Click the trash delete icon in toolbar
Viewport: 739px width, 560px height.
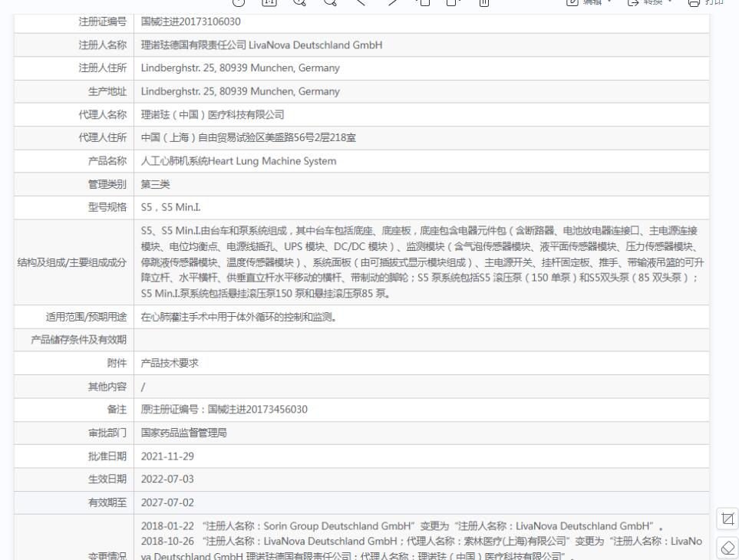tap(484, 2)
